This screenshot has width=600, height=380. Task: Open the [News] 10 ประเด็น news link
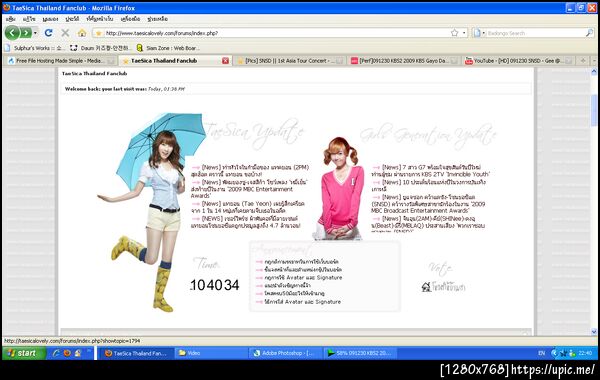429,185
